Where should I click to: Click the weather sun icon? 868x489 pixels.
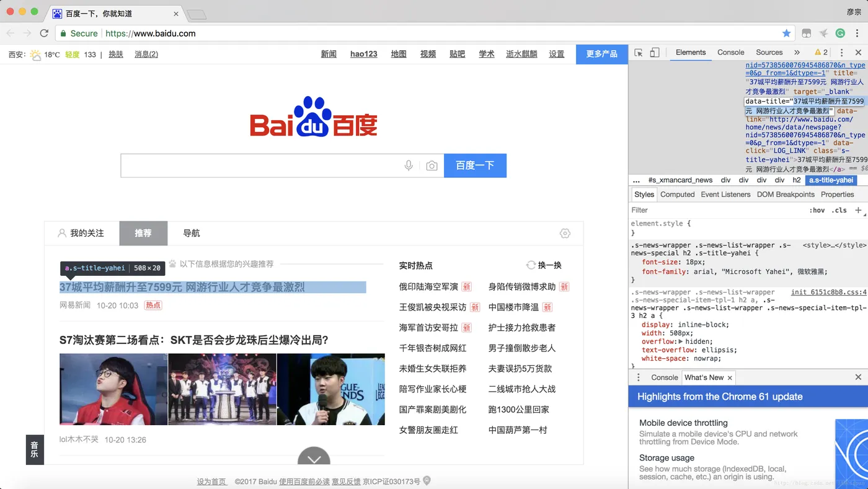coord(35,55)
